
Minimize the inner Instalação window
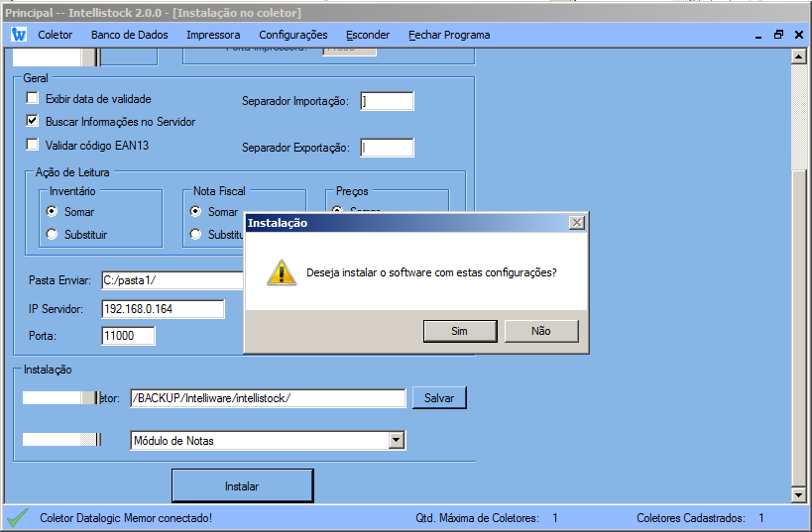(758, 36)
